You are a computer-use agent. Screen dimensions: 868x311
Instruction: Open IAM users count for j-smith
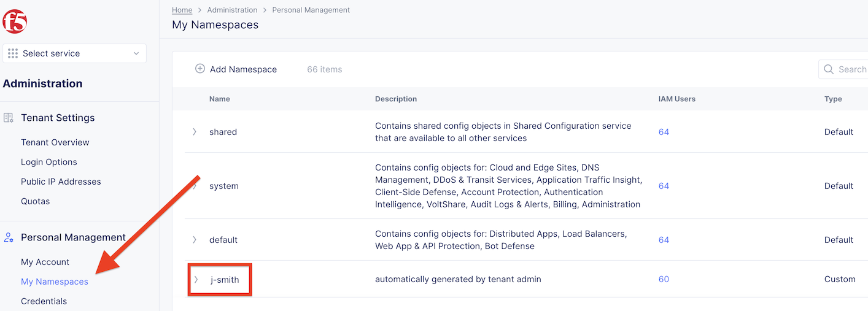[664, 279]
